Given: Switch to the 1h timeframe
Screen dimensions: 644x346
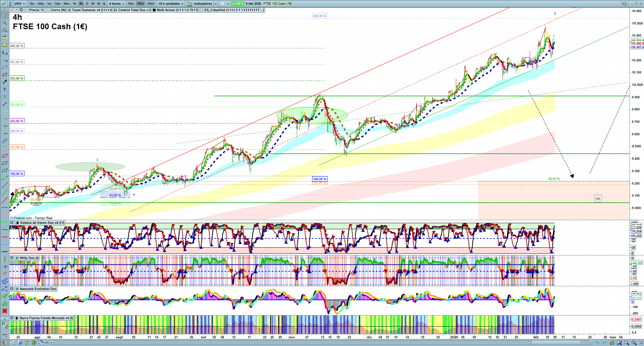Looking at the screenshot, I should pyautogui.click(x=74, y=4).
